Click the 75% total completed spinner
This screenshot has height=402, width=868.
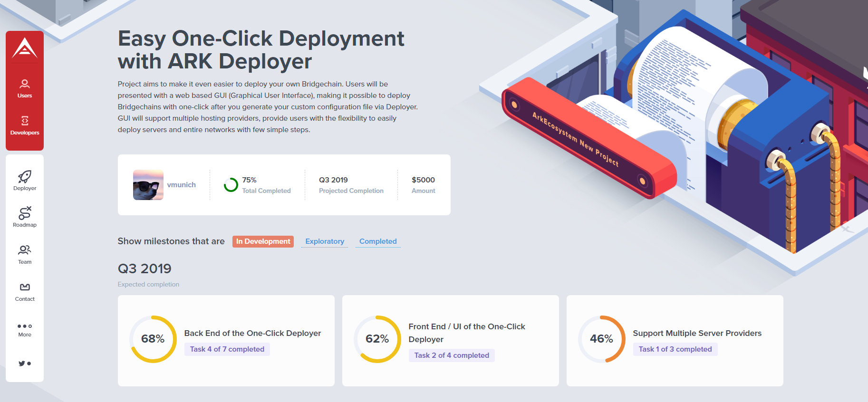231,185
